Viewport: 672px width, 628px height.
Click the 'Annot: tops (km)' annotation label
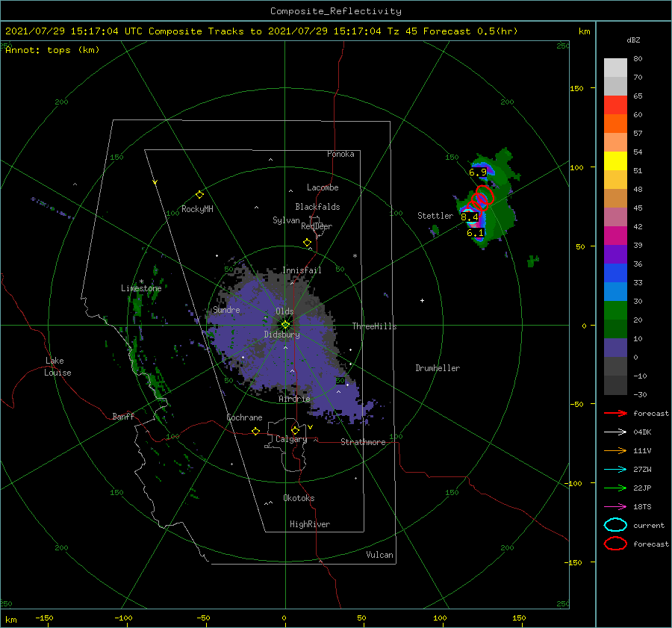52,50
